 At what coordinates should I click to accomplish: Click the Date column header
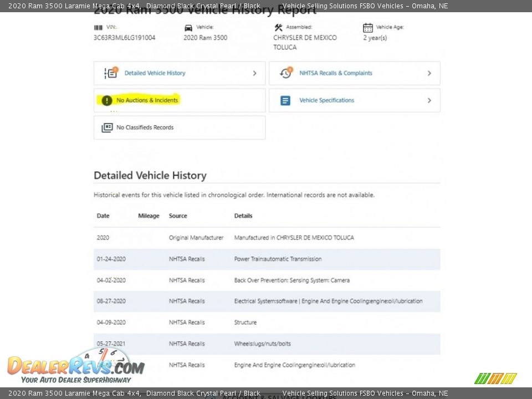pyautogui.click(x=103, y=216)
